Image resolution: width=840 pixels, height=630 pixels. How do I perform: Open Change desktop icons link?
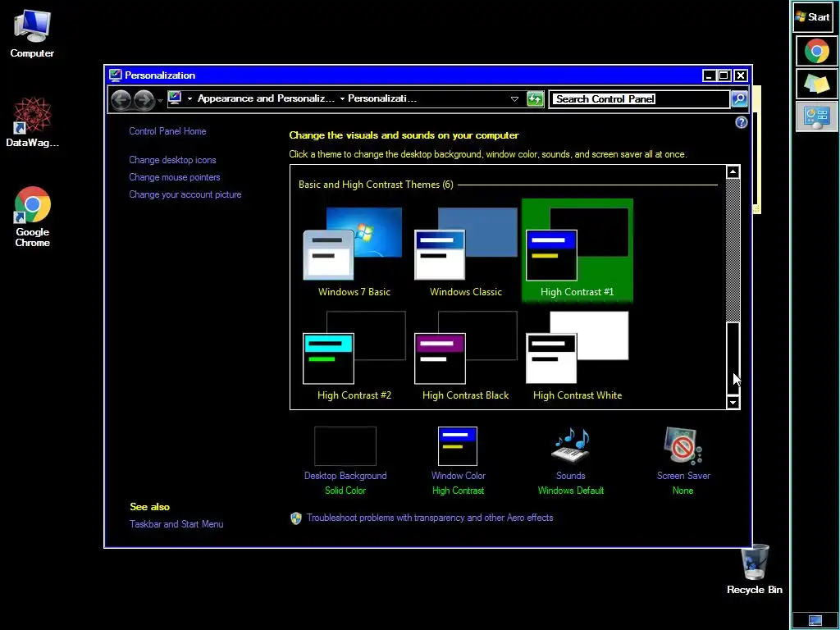pyautogui.click(x=172, y=160)
